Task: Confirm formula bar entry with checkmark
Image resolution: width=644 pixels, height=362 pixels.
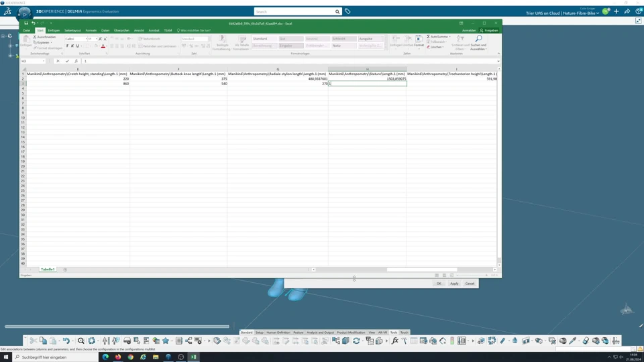Action: click(x=67, y=61)
